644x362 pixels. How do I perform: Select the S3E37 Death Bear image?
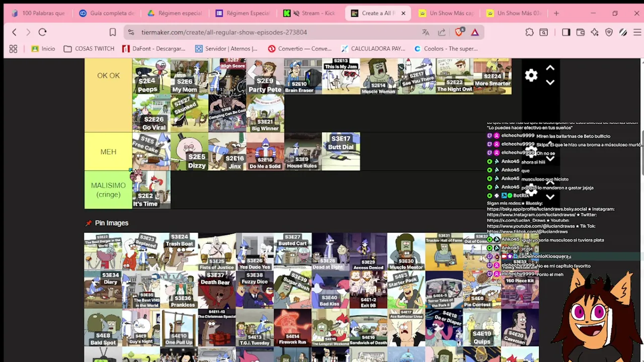(x=217, y=290)
